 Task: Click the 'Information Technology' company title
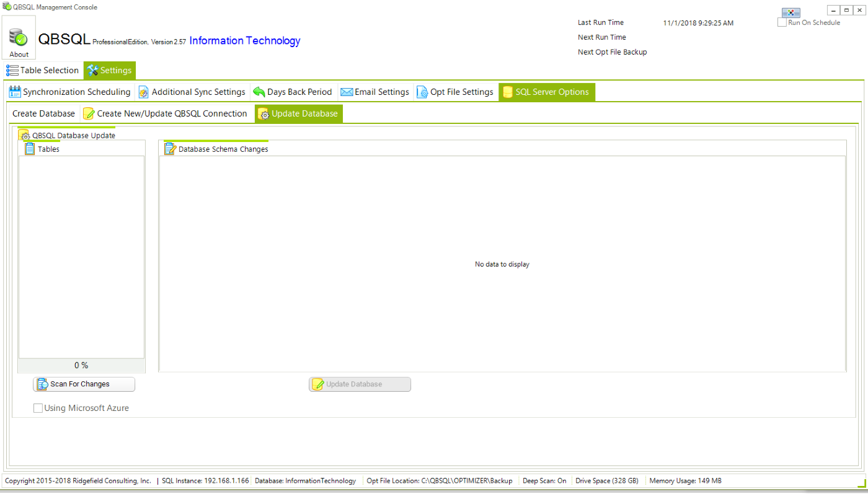tap(245, 41)
